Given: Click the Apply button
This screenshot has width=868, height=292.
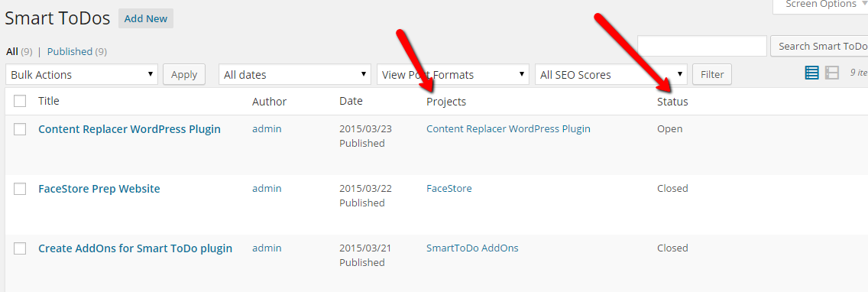Looking at the screenshot, I should (184, 74).
